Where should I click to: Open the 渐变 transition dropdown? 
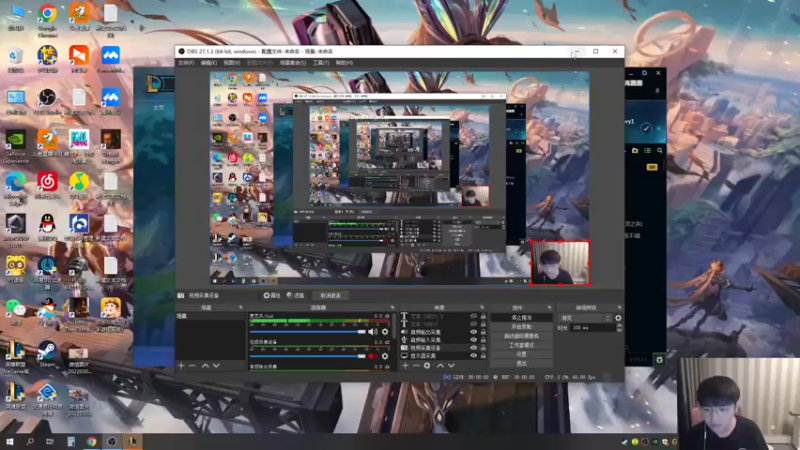585,318
